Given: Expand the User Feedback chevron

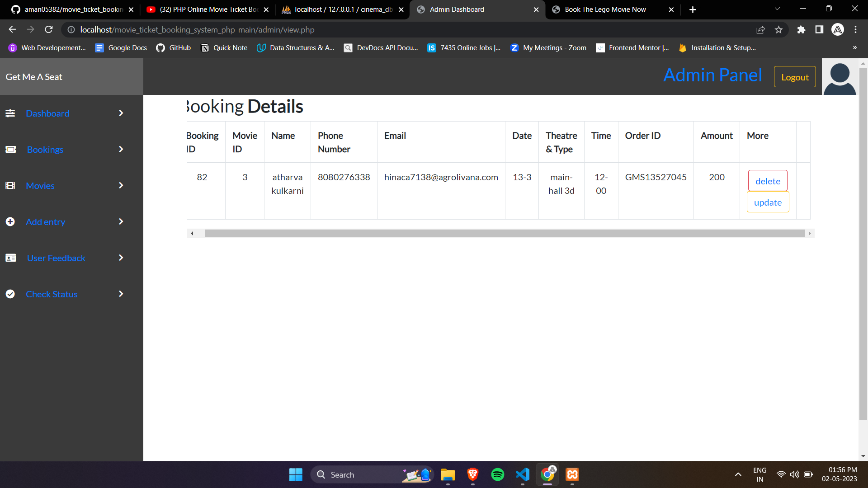Looking at the screenshot, I should [121, 258].
